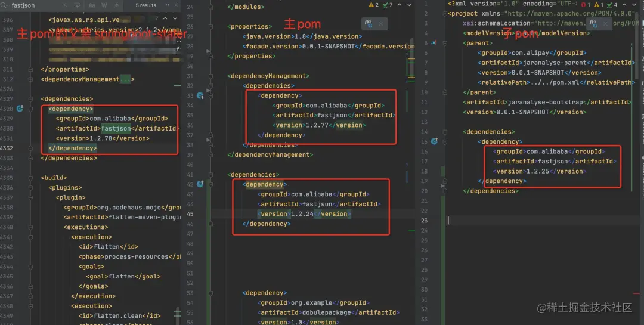This screenshot has height=325, width=644.
Task: Click artifactId dobulepackage line
Action: pos(328,312)
